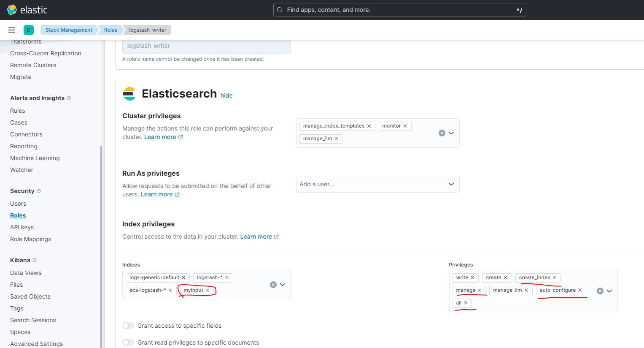The height and width of the screenshot is (348, 644).
Task: Remove create_index privilege tag
Action: (554, 277)
